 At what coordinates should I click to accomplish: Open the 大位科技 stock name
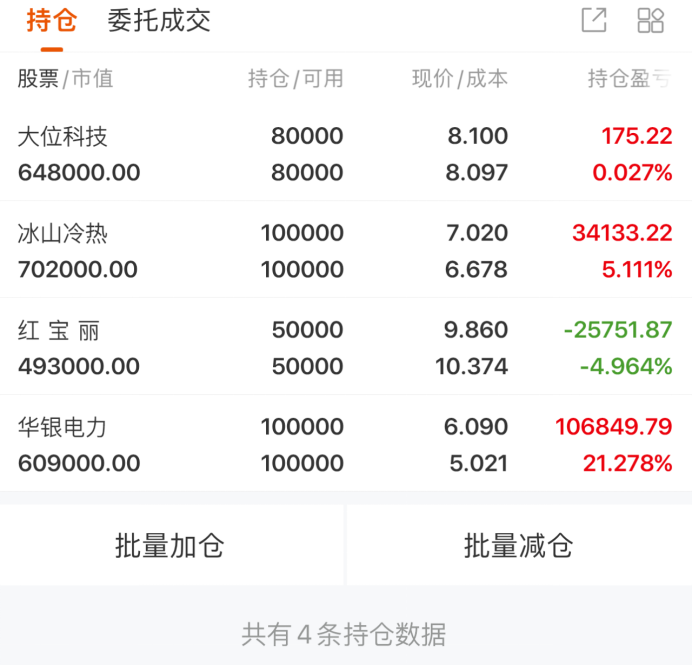62,136
